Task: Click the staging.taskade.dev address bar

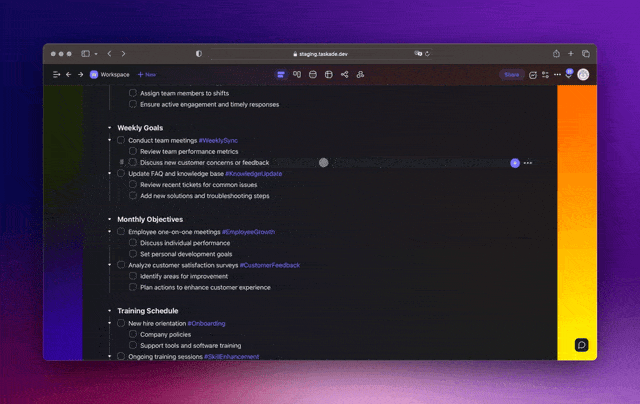Action: click(x=320, y=53)
